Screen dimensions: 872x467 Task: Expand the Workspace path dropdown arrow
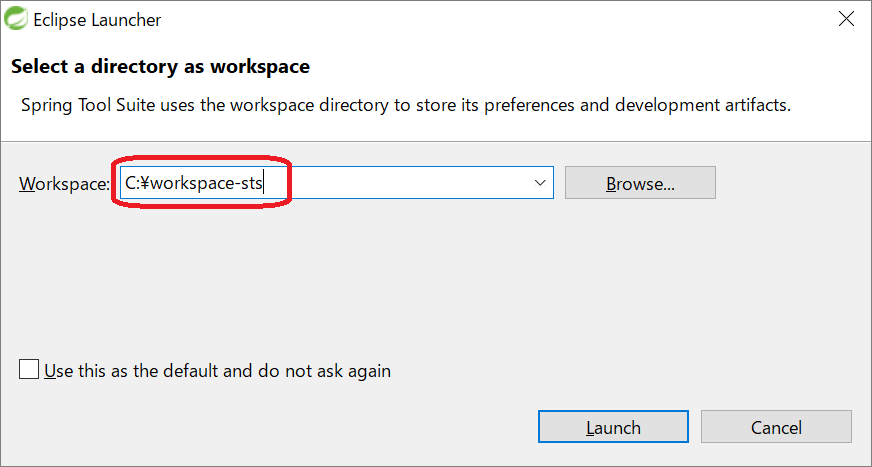(x=540, y=183)
